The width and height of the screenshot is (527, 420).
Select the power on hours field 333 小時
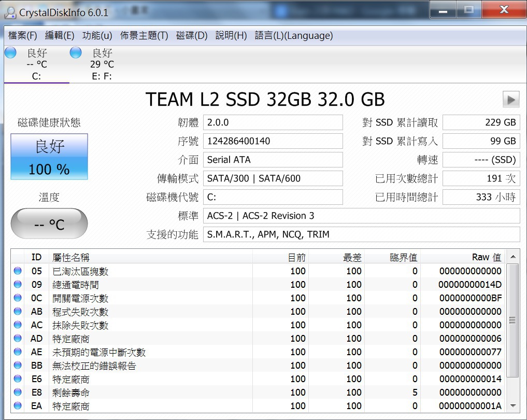tap(481, 197)
